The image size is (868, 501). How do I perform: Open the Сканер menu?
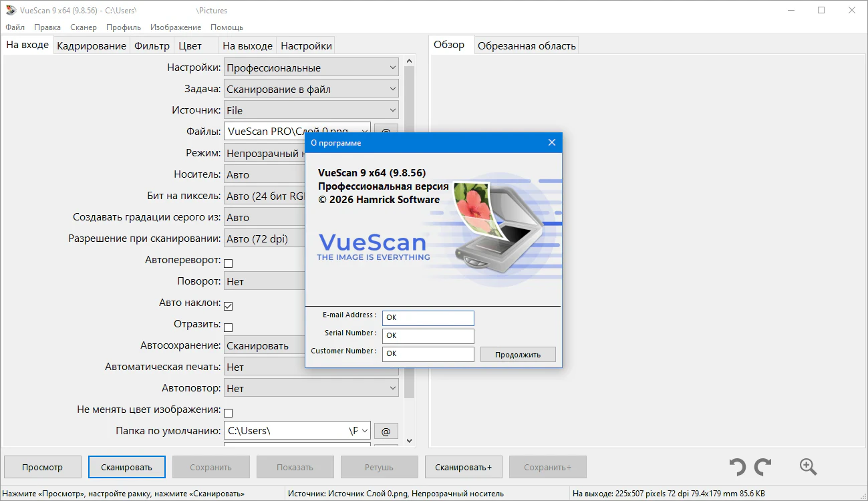point(84,27)
